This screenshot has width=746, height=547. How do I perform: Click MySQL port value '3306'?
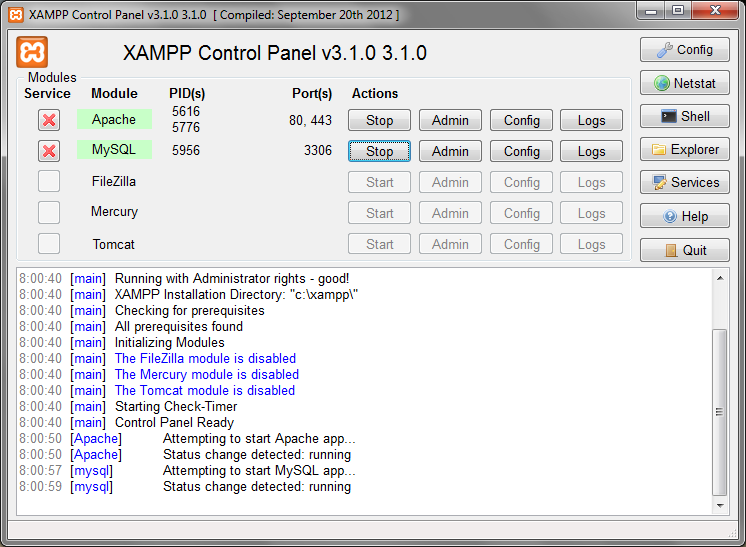pyautogui.click(x=318, y=150)
